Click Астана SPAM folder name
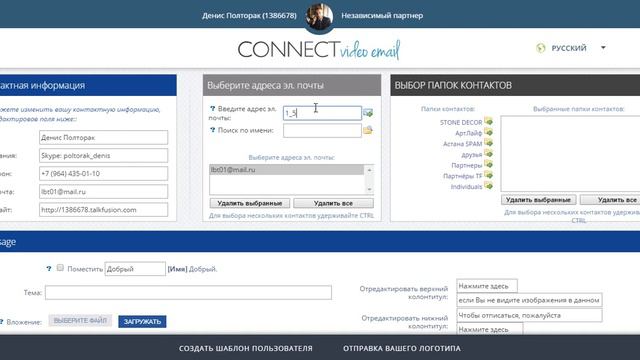640x360 pixels. (462, 144)
